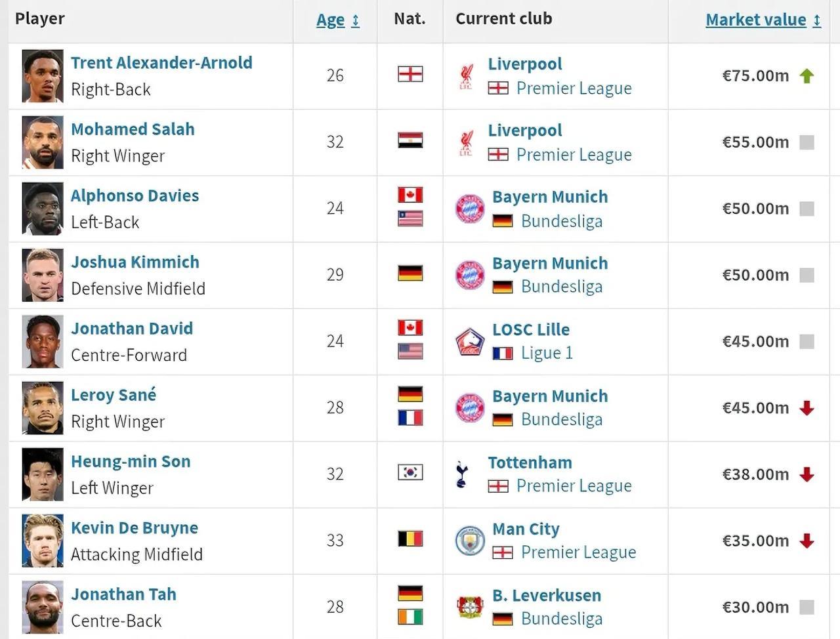This screenshot has width=840, height=639.
Task: Open Ligue 1 competition link
Action: tap(547, 353)
